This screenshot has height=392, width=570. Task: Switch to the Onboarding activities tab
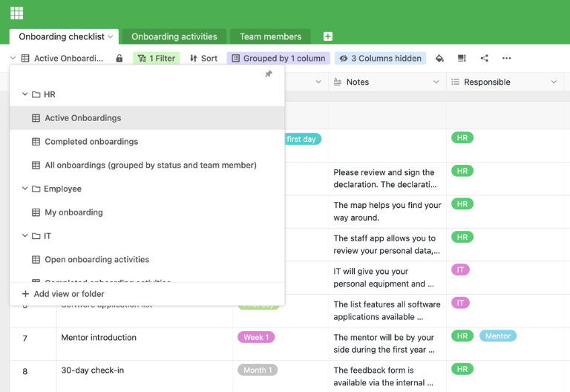(174, 36)
